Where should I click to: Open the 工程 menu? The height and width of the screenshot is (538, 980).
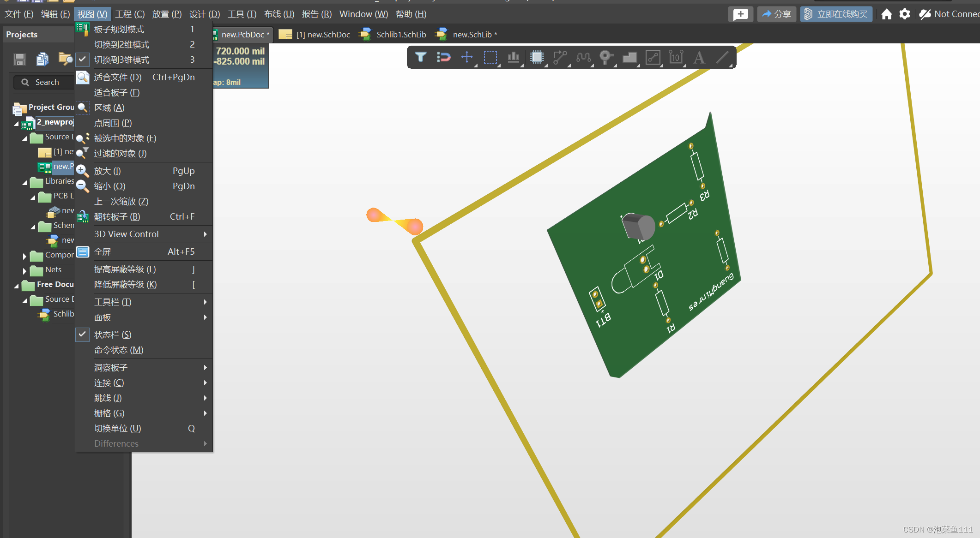click(130, 14)
